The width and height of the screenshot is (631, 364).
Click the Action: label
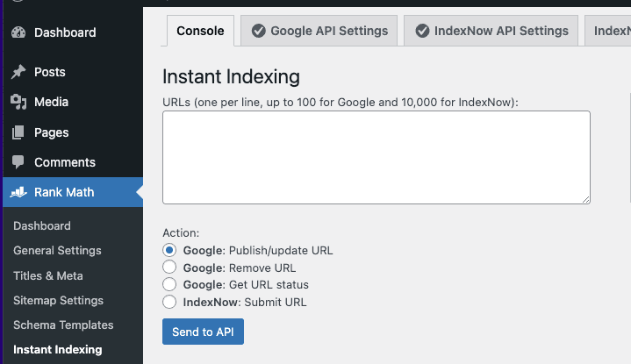pyautogui.click(x=181, y=233)
